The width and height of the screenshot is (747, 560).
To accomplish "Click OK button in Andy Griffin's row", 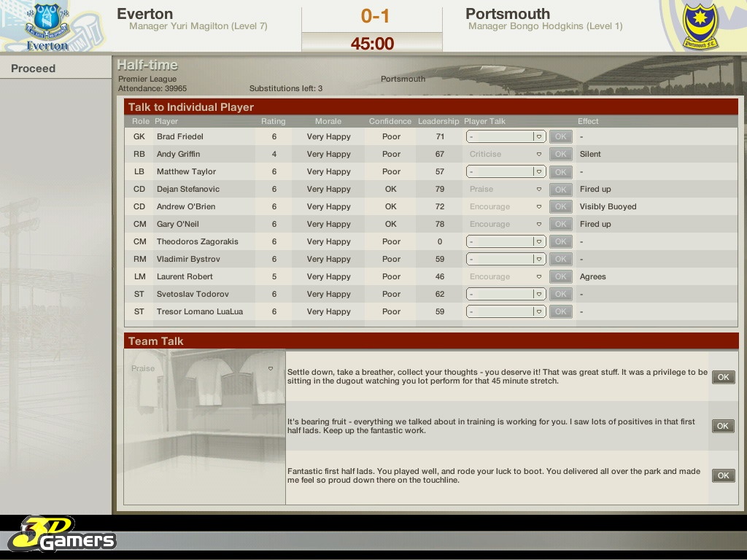I will pos(560,154).
